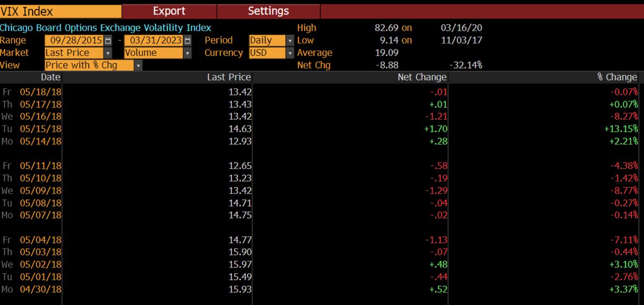Click the High value 82.69
The width and height of the screenshot is (644, 305).
coord(386,27)
